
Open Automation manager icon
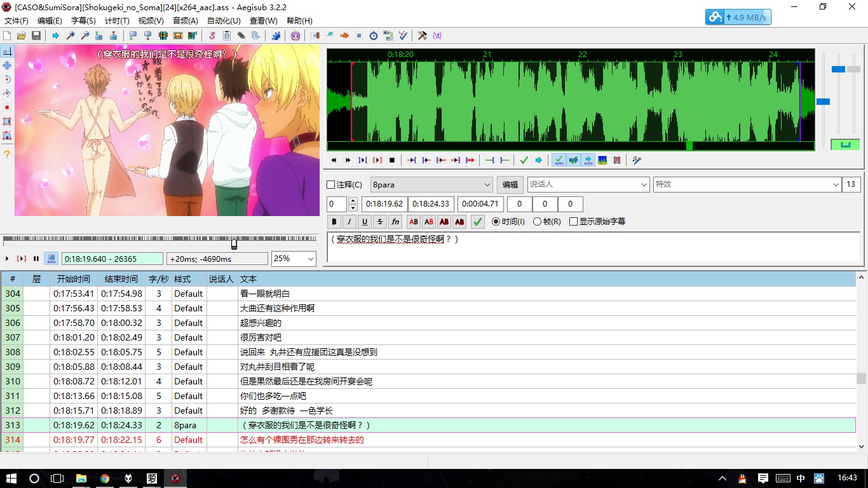(x=276, y=36)
